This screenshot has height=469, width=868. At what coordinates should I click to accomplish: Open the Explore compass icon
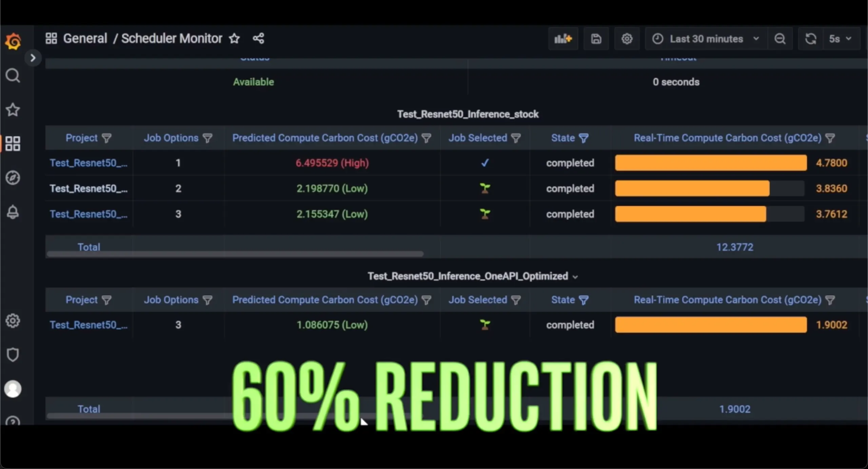click(x=13, y=178)
